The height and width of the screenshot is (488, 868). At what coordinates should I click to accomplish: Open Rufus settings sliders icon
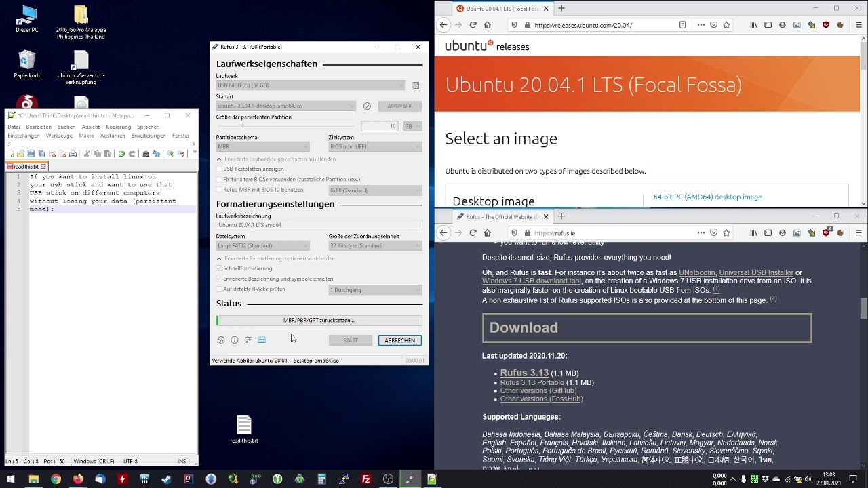click(248, 340)
